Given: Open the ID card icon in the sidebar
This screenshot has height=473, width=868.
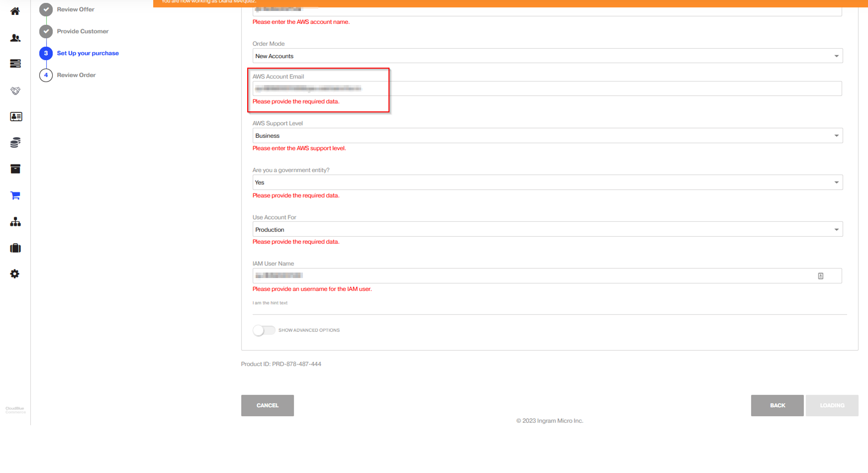Looking at the screenshot, I should click(15, 116).
